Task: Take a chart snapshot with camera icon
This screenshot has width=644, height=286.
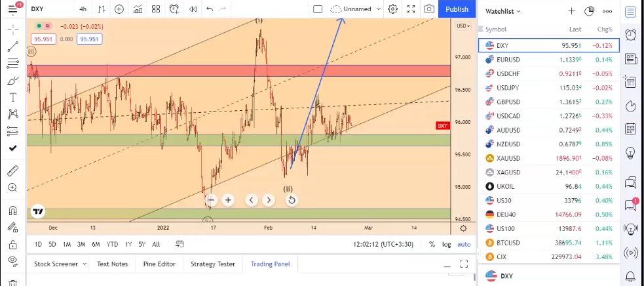Action: (x=428, y=9)
